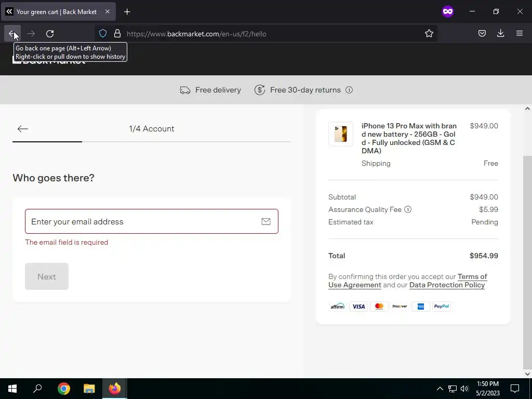Screen dimensions: 532x399
Task: Click the Affirm payment logo
Action: [338, 307]
